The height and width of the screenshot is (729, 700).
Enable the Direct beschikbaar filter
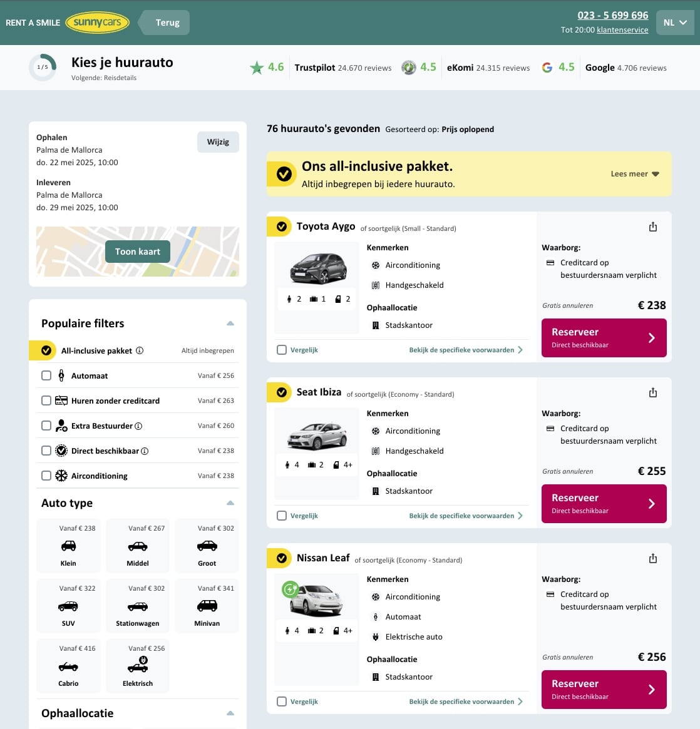[46, 451]
